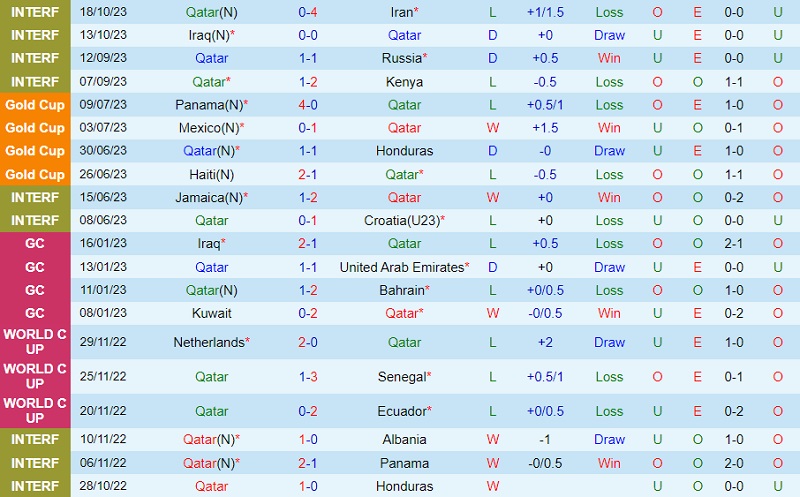Click the Gold Cup label dated 09/07/23
Viewport: 800px width, 497px height.
pos(35,104)
